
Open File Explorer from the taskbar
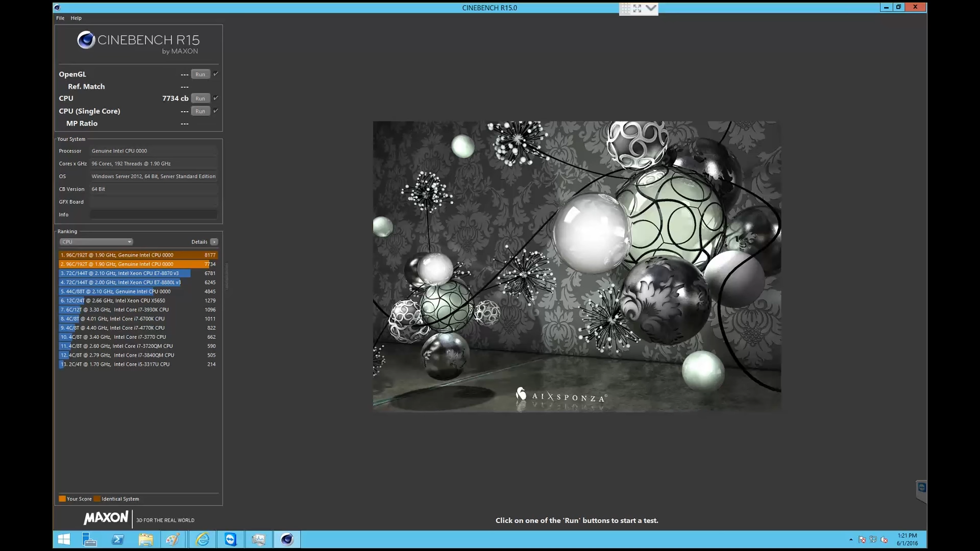[145, 539]
